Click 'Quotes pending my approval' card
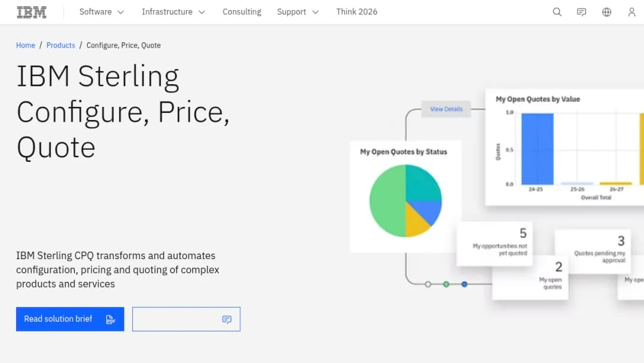 click(x=593, y=251)
